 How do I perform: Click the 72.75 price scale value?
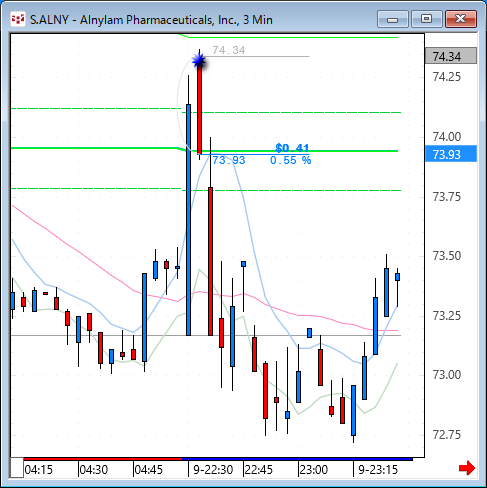[x=447, y=435]
